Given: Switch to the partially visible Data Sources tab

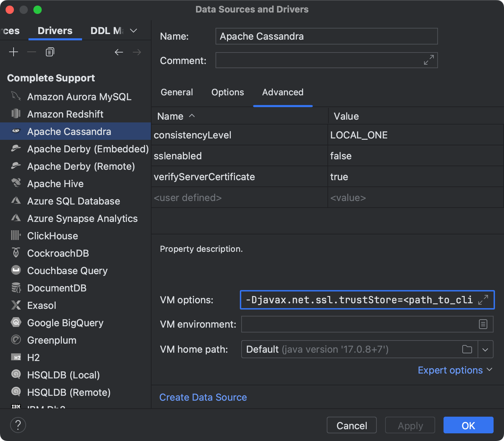Looking at the screenshot, I should tap(10, 31).
